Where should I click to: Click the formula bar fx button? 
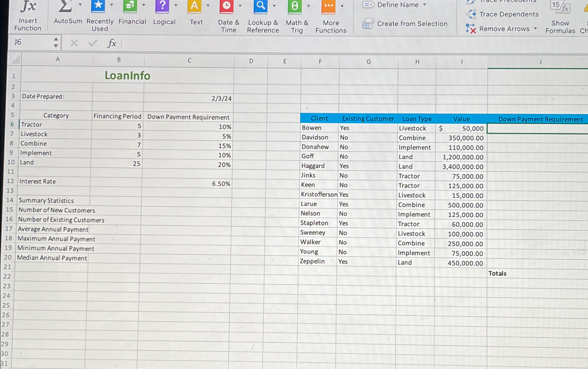tap(111, 43)
